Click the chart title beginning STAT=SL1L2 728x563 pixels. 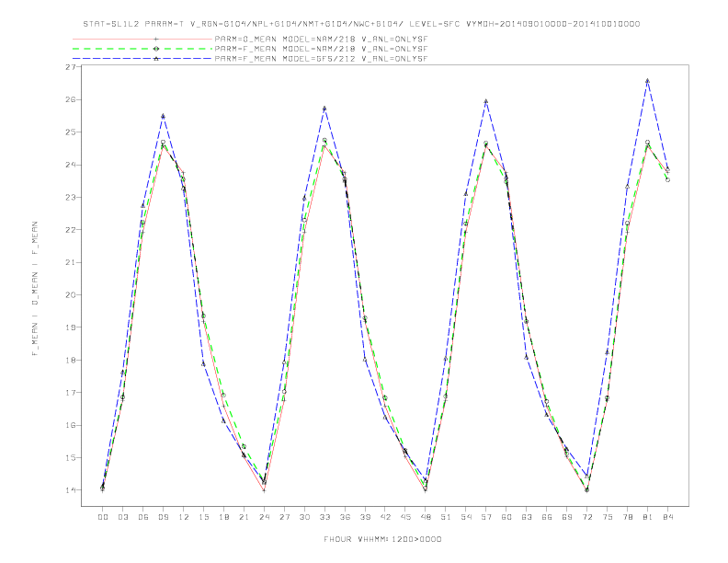[x=361, y=24]
